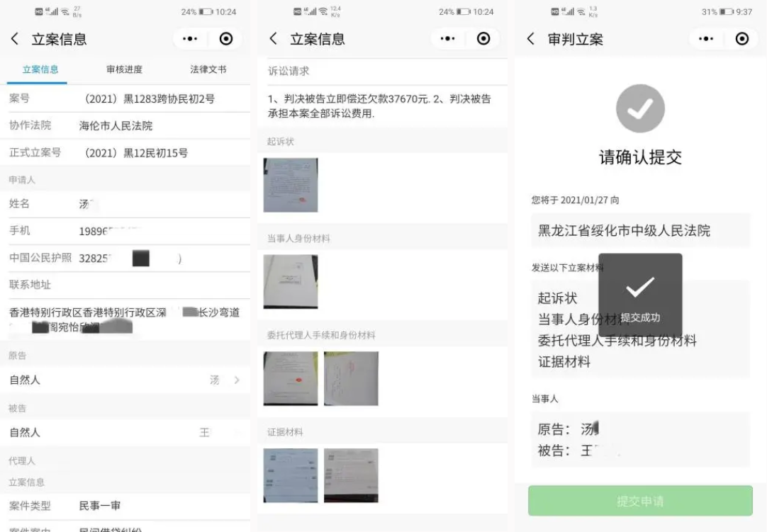
Task: Select the 民事一审 case type value
Action: point(100,506)
